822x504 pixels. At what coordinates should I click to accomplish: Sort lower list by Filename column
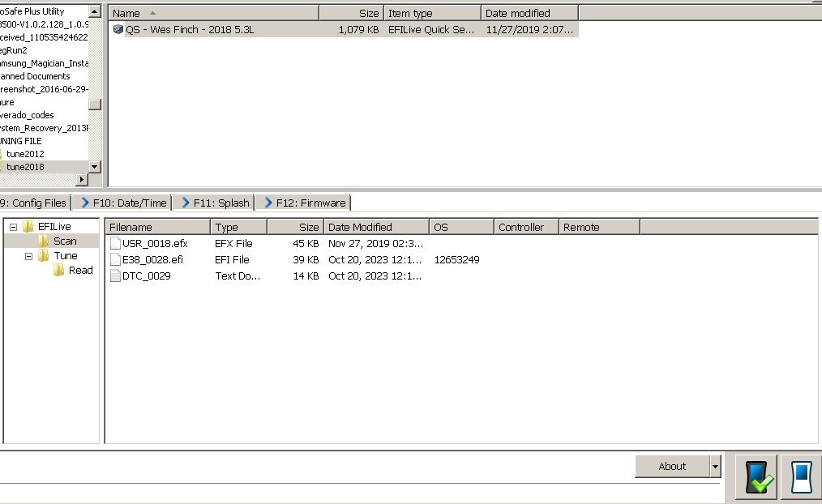pyautogui.click(x=158, y=227)
